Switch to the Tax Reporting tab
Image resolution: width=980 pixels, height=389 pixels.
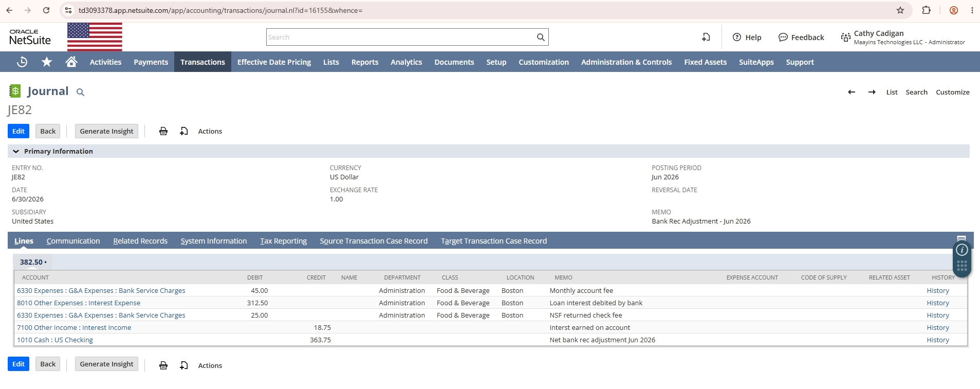283,241
